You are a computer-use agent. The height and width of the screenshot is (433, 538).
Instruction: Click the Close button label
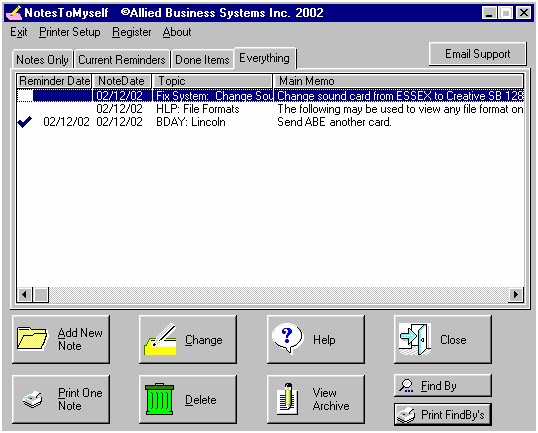[453, 340]
